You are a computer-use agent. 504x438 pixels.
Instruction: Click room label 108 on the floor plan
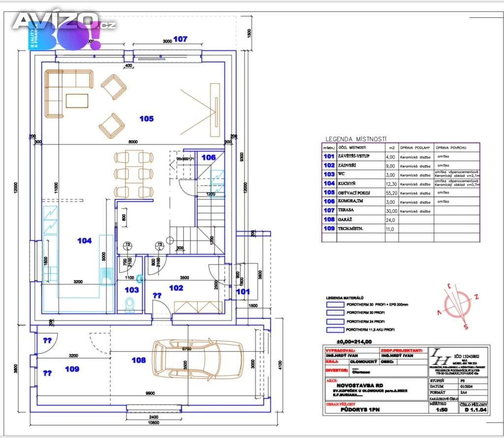point(139,360)
